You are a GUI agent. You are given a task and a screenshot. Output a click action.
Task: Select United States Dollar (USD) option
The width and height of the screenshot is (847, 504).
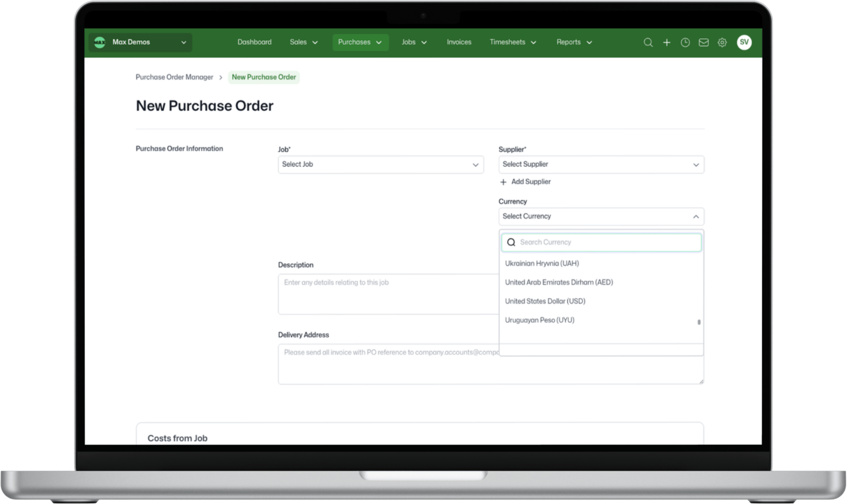click(x=545, y=301)
